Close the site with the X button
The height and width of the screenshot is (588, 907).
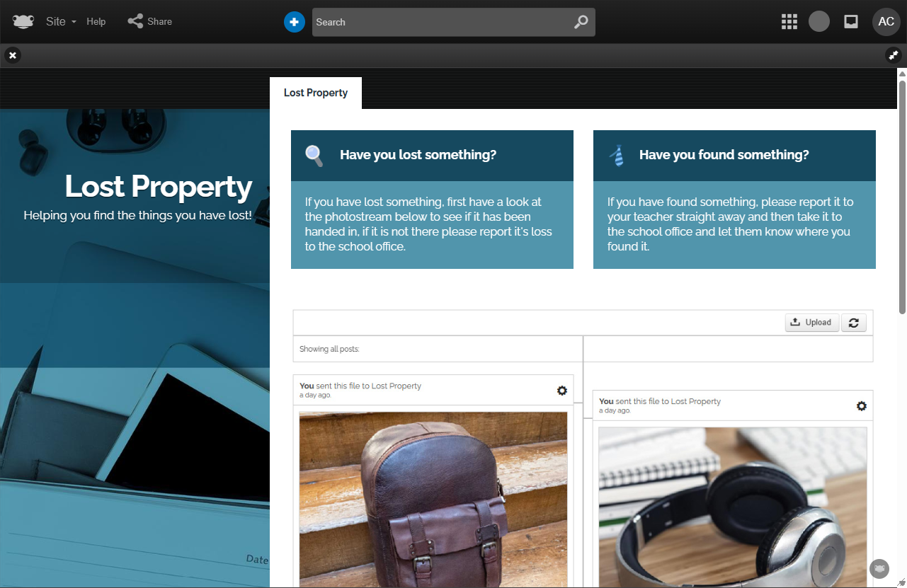(x=13, y=54)
